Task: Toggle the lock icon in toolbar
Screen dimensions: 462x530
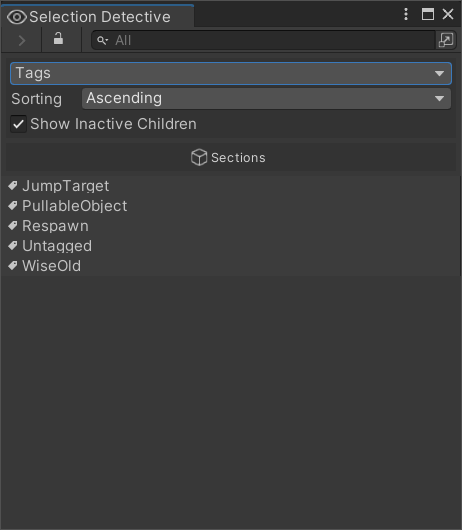Action: point(58,39)
